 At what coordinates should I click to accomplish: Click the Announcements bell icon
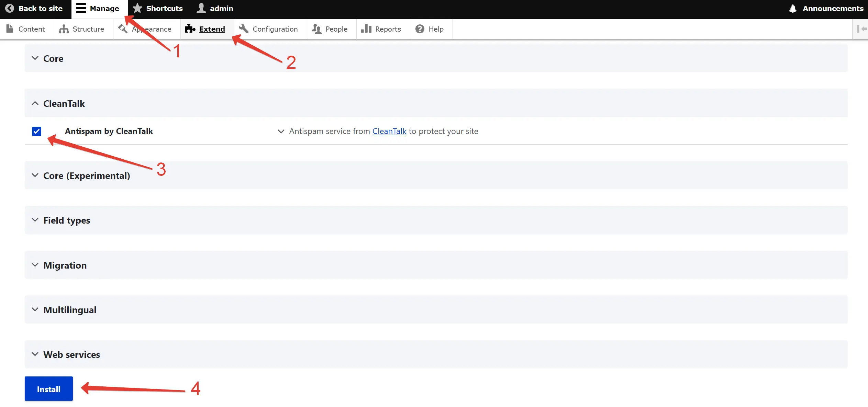pos(793,9)
